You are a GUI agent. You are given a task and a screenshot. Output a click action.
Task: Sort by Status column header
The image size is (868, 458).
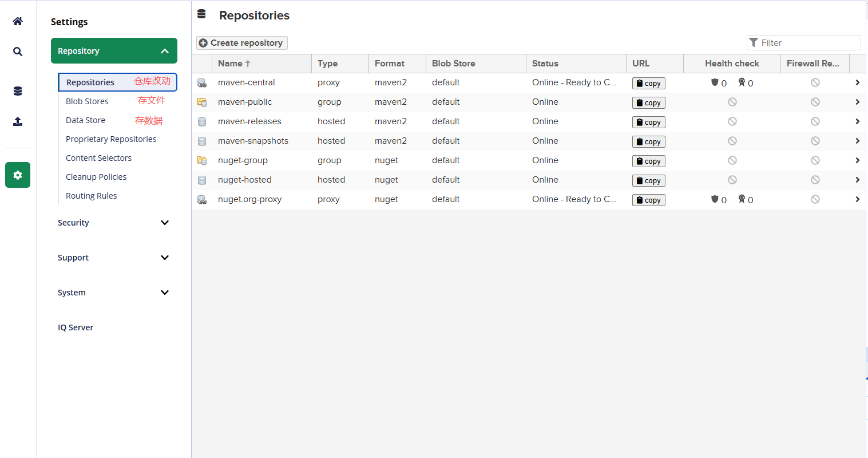click(x=576, y=64)
